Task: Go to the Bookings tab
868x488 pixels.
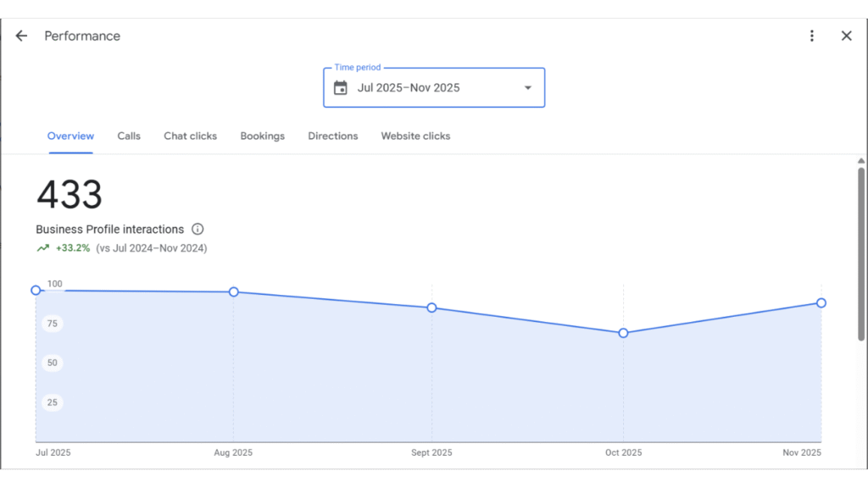Action: [262, 136]
